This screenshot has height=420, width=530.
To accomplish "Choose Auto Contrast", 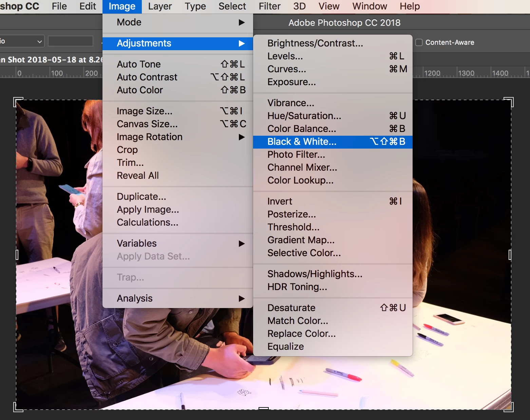I will (177, 77).
